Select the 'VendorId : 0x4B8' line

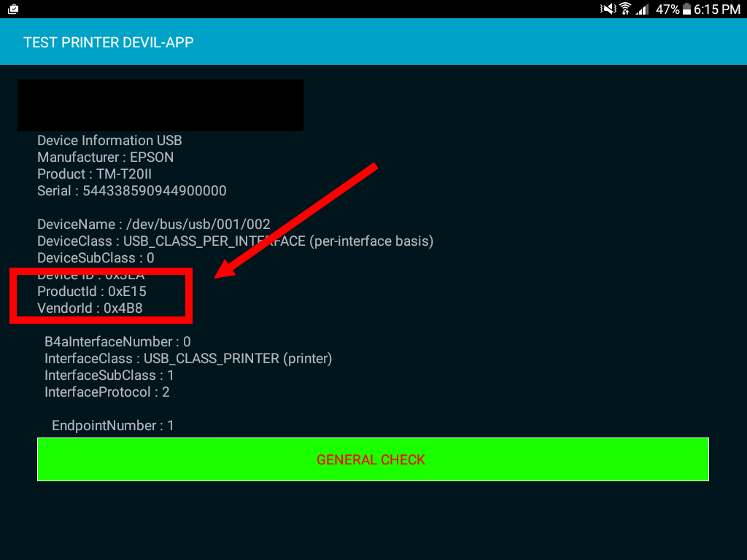point(90,308)
